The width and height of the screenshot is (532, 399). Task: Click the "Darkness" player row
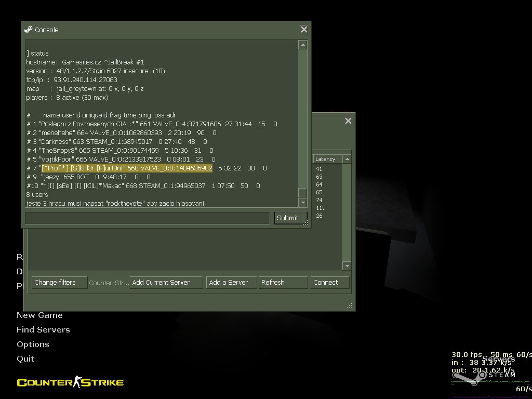[116, 142]
